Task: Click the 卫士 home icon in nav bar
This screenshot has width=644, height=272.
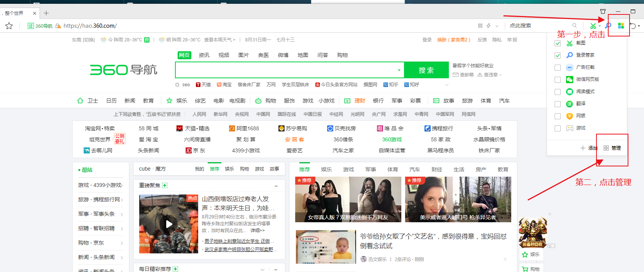Action: (80, 101)
